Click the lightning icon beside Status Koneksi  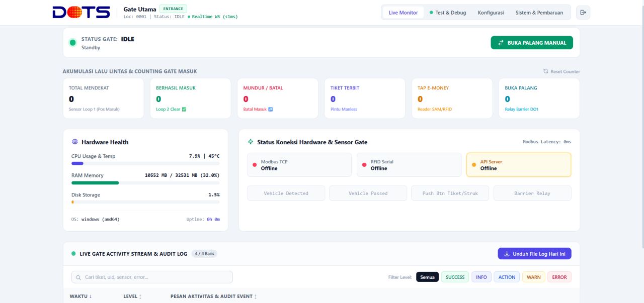251,142
